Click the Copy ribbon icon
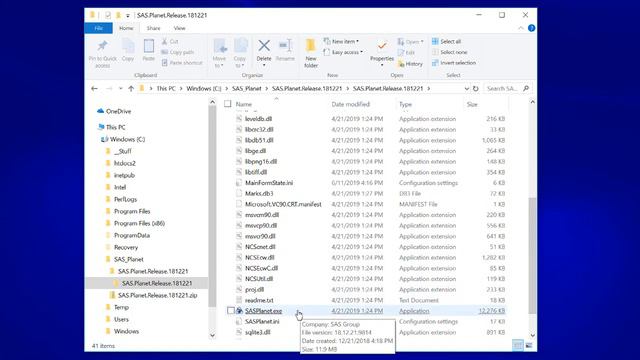 (x=128, y=46)
